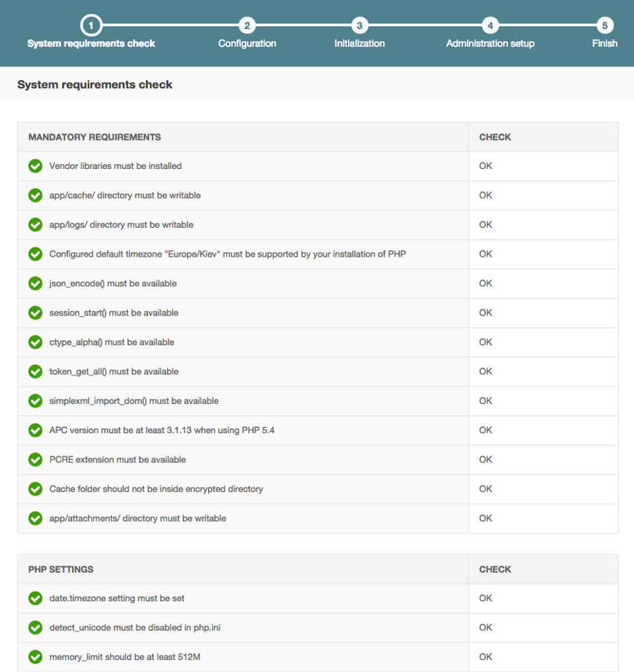Select step 1 circle in the wizard
This screenshot has width=634, height=672.
pyautogui.click(x=91, y=26)
